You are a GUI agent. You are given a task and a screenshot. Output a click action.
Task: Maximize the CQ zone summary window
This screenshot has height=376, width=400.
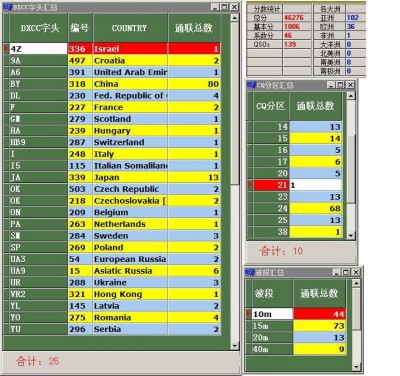coord(340,85)
